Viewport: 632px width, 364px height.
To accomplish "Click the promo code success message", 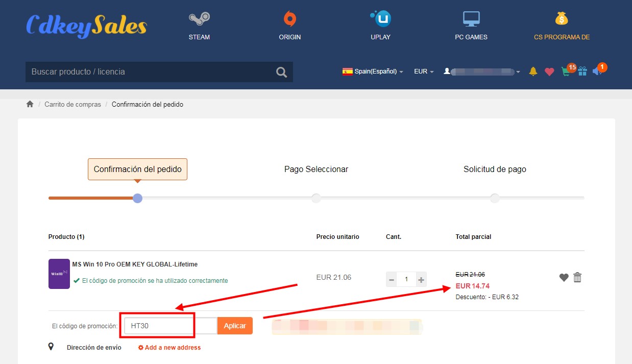I will coord(150,280).
